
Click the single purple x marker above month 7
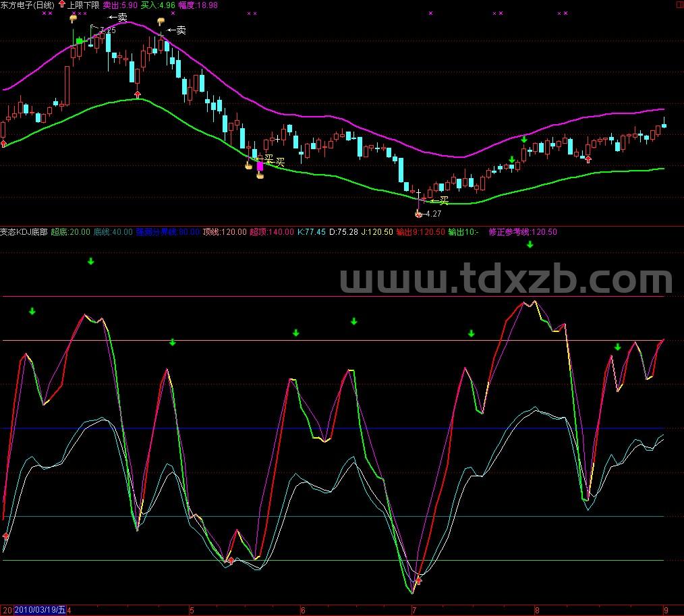(430, 13)
